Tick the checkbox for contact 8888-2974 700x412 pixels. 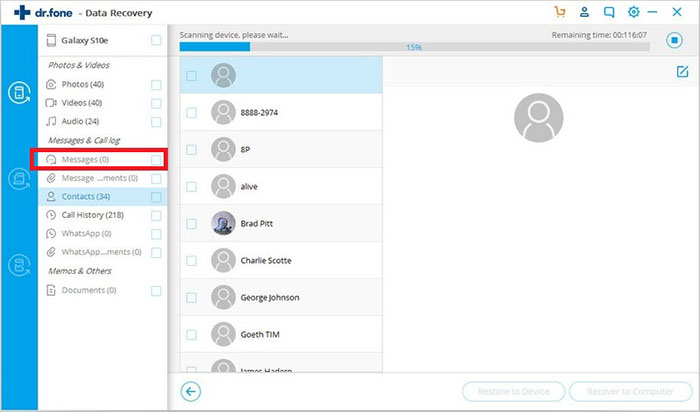click(191, 112)
